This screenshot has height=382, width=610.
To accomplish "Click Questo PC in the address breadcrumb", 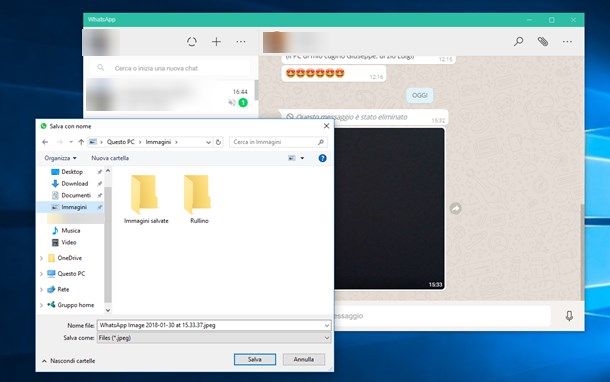I will (121, 142).
